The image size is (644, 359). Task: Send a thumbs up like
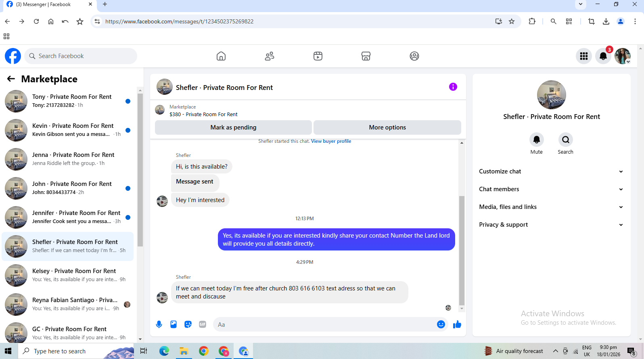coord(457,324)
